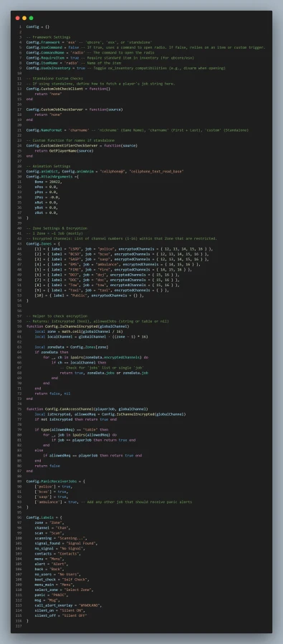Click the zone [3] "SASP" row

pos(121,259)
